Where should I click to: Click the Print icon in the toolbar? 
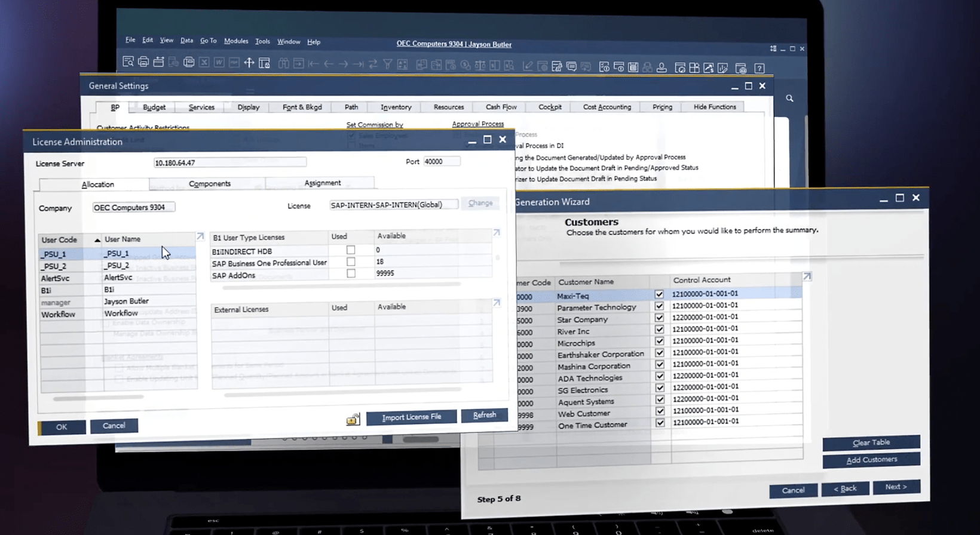tap(143, 62)
